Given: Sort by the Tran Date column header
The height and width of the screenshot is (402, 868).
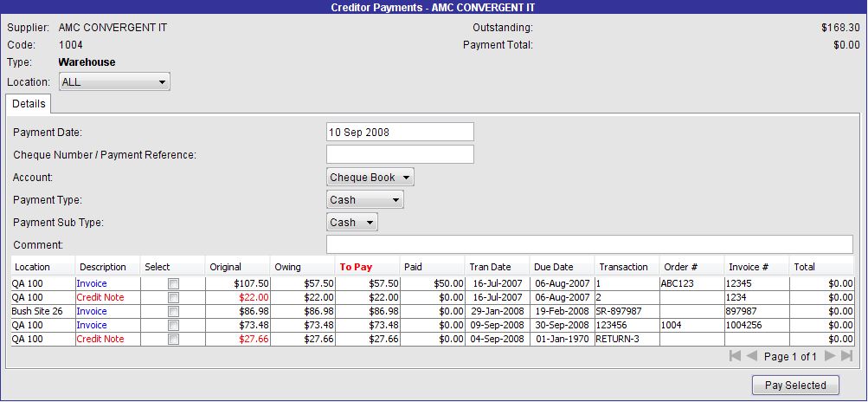Looking at the screenshot, I should tap(497, 267).
